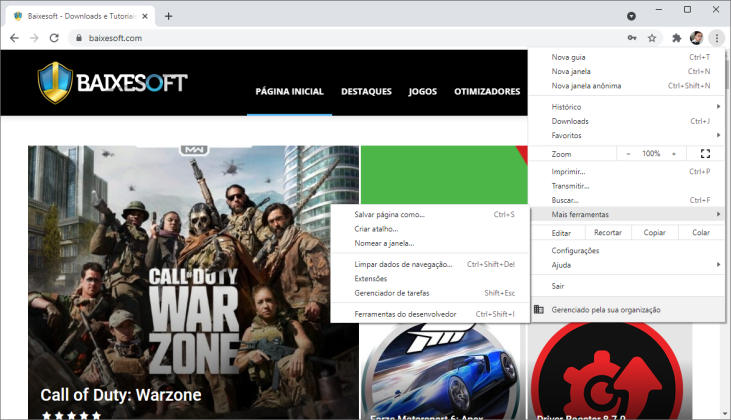This screenshot has height=420, width=731.
Task: Click the Forza Motorsport thumbnail
Action: pos(440,371)
